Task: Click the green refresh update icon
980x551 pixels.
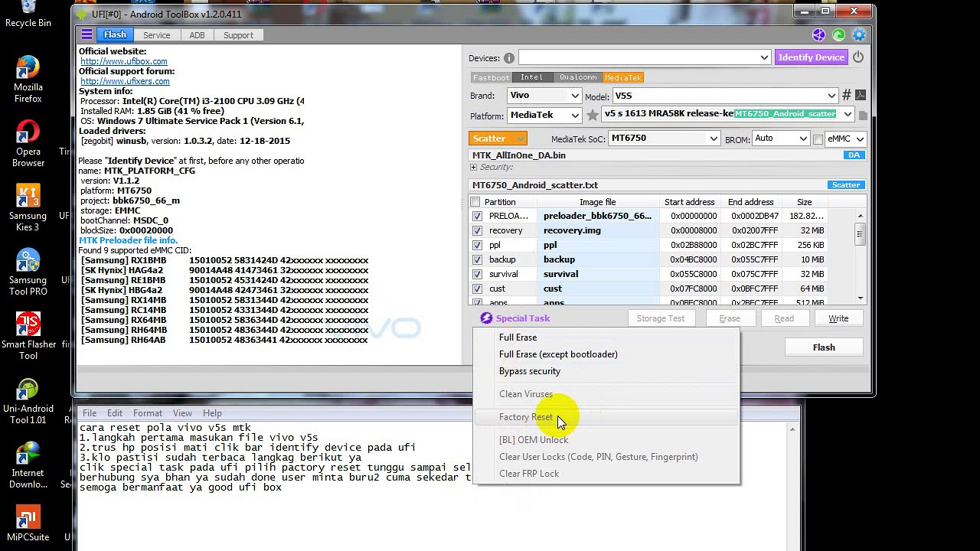Action: [x=838, y=35]
